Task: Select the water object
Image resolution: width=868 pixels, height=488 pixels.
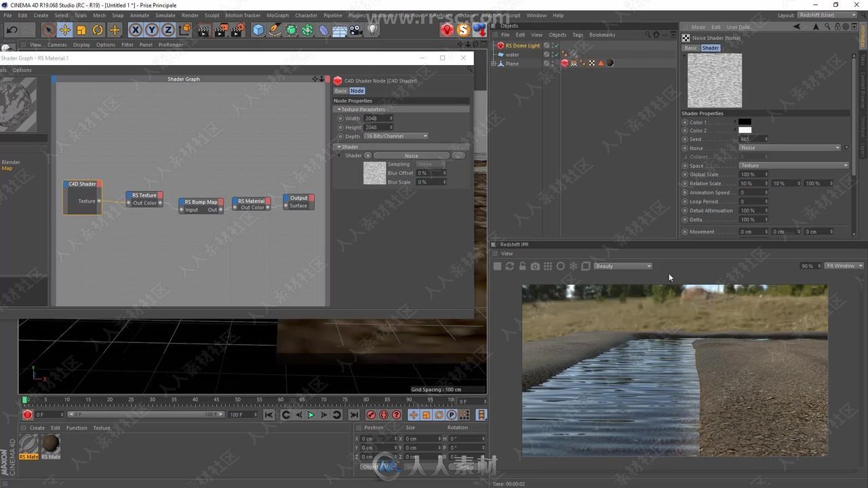Action: coord(513,55)
